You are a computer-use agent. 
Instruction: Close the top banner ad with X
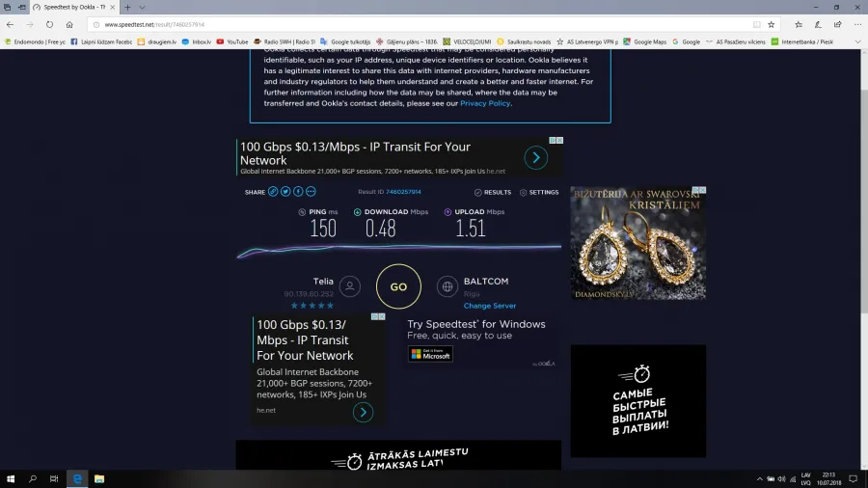pos(559,141)
